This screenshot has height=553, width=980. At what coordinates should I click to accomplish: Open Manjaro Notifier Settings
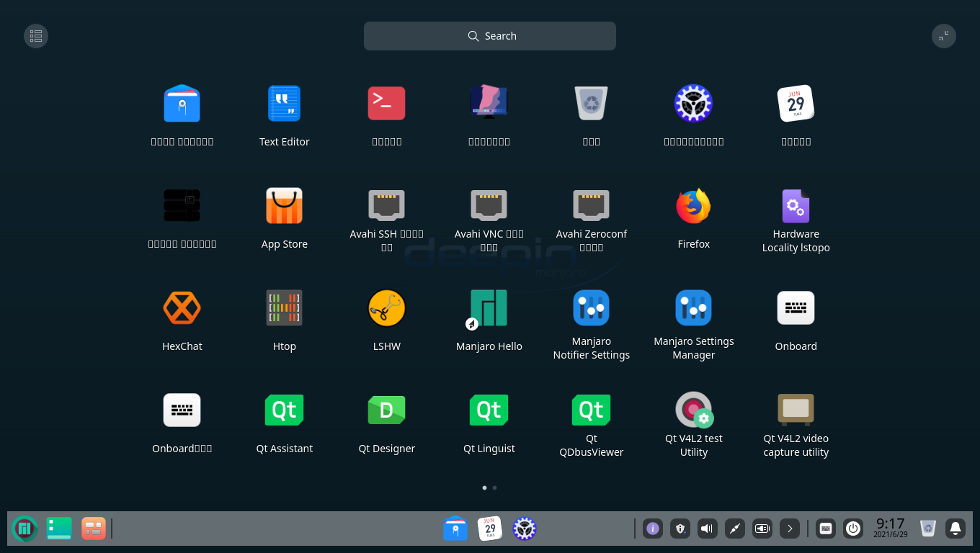pos(591,308)
